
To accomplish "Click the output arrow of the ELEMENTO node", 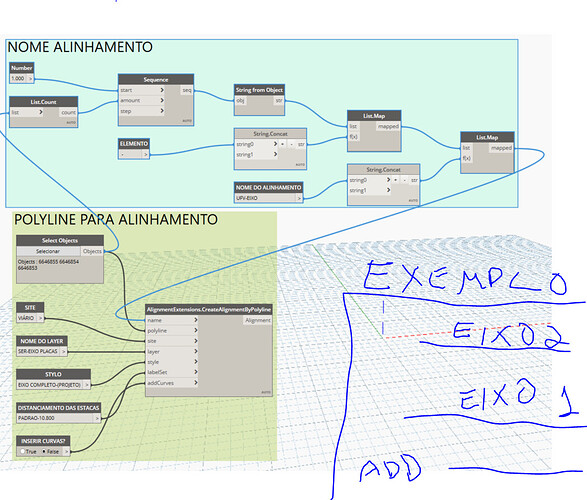I will coord(146,154).
